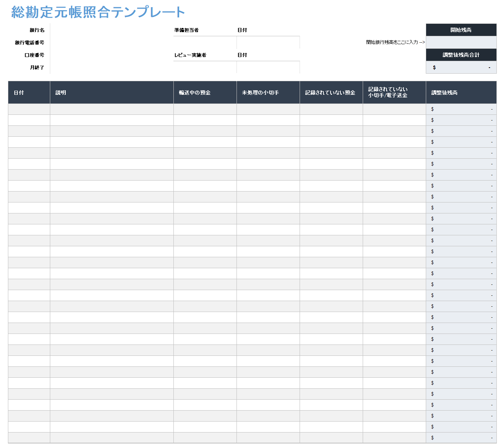Select the 銀行電話番号 label
Viewport: 504px width, 448px height.
29,43
